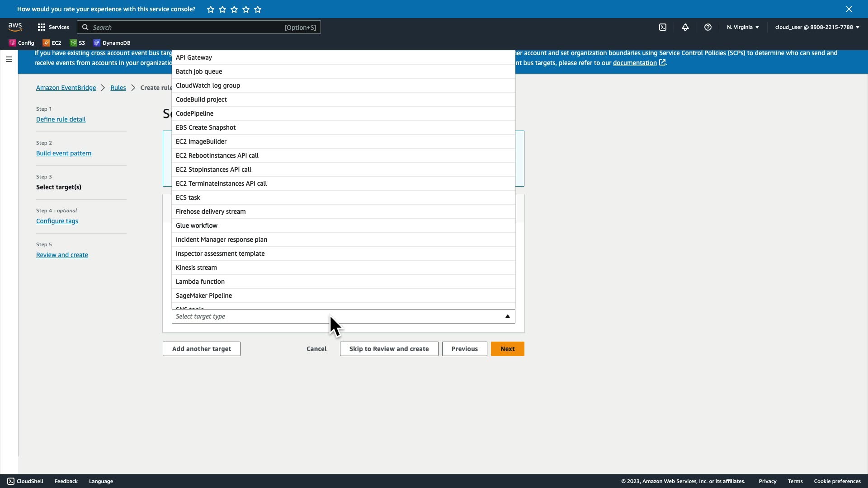Open the help question mark icon
Viewport: 868px width, 488px height.
pyautogui.click(x=708, y=27)
